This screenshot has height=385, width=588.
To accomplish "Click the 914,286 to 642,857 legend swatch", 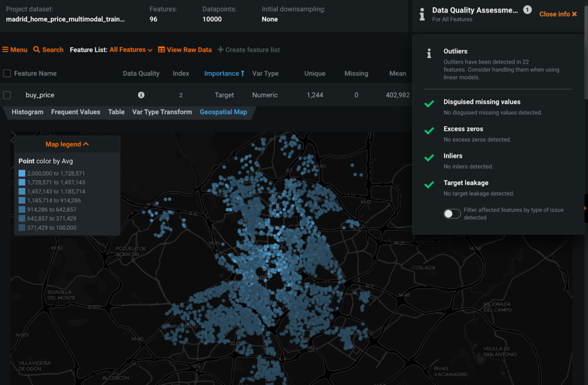I will click(x=22, y=209).
